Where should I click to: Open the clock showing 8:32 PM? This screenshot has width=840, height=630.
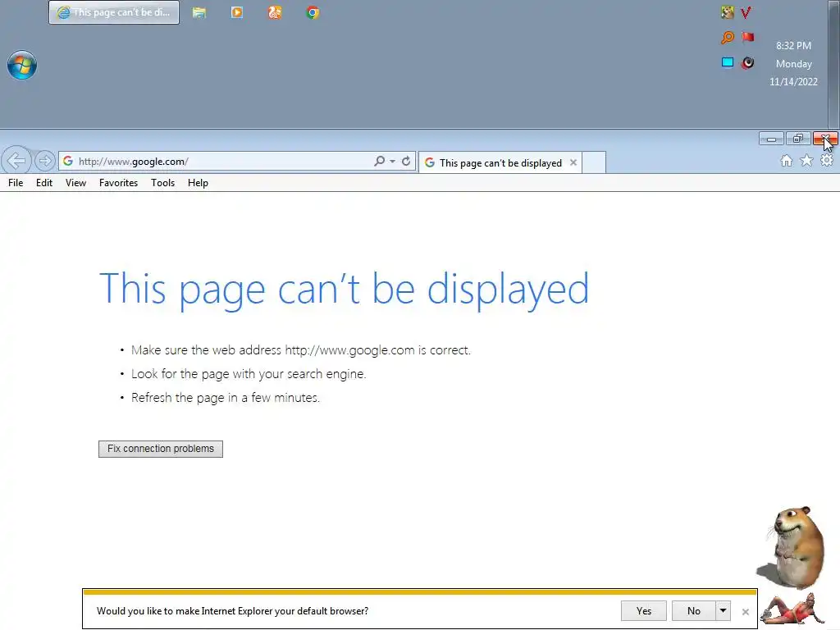tap(793, 64)
